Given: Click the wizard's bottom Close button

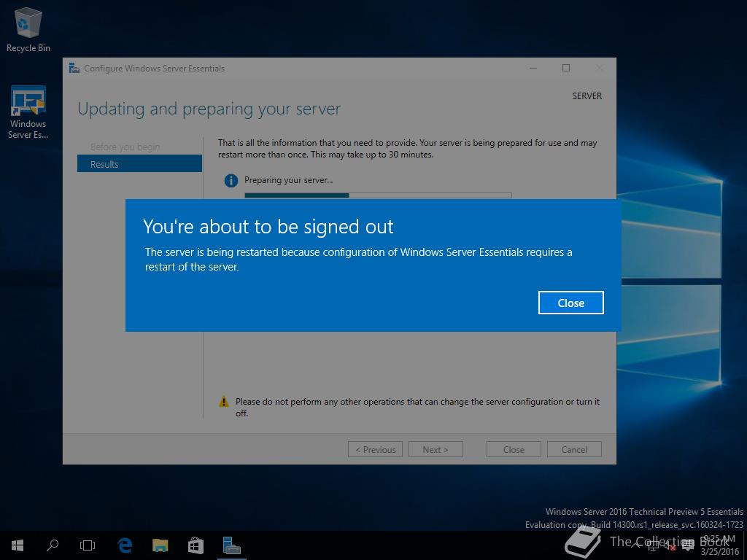Looking at the screenshot, I should pos(514,449).
